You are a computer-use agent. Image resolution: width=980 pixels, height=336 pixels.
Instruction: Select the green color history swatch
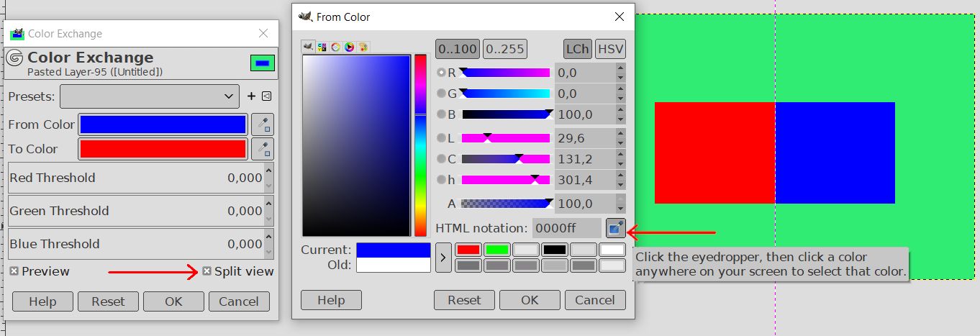[x=497, y=250]
